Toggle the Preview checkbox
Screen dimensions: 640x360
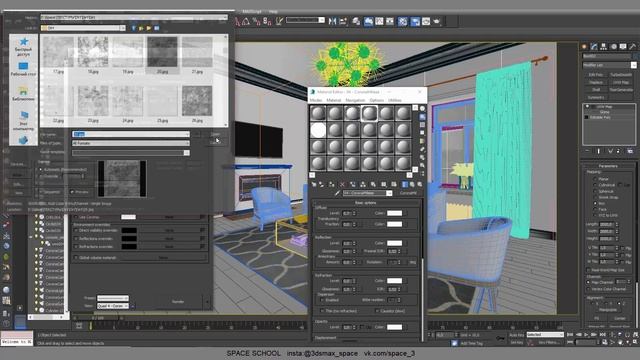click(x=72, y=192)
